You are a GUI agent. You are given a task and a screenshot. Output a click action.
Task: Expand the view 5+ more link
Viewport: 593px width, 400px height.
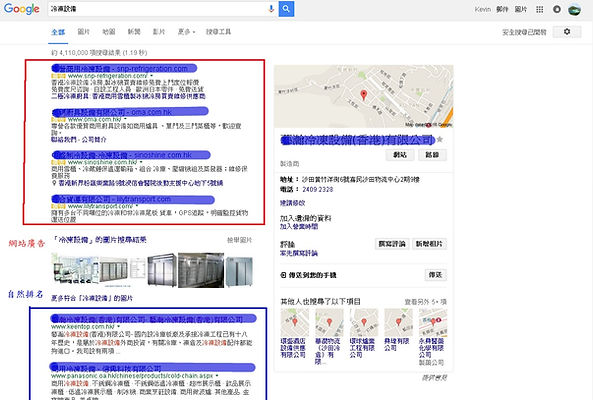(x=425, y=302)
